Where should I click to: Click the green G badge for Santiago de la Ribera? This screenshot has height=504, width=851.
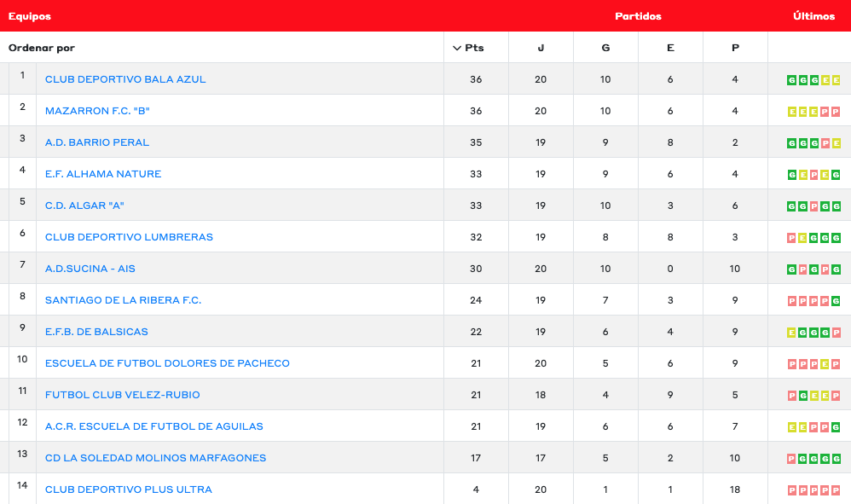coord(837,301)
